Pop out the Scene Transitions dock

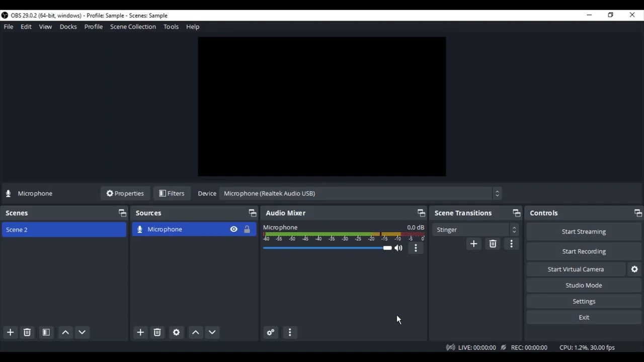click(x=516, y=213)
